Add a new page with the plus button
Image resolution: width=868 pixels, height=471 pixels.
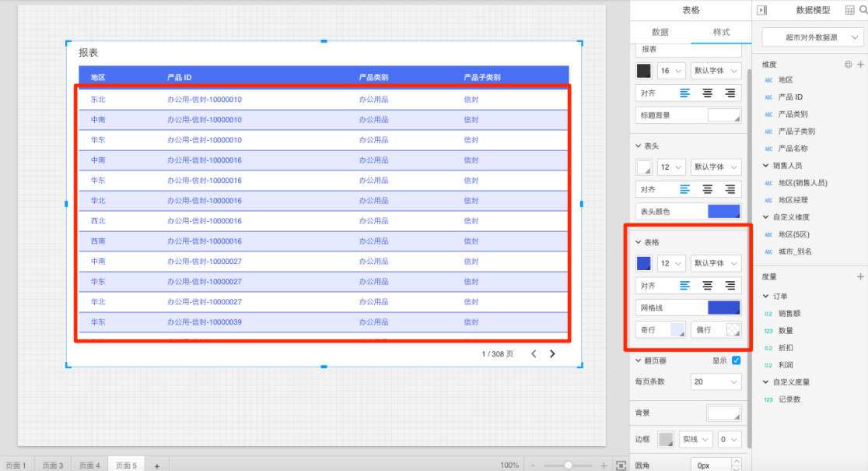[x=156, y=466]
